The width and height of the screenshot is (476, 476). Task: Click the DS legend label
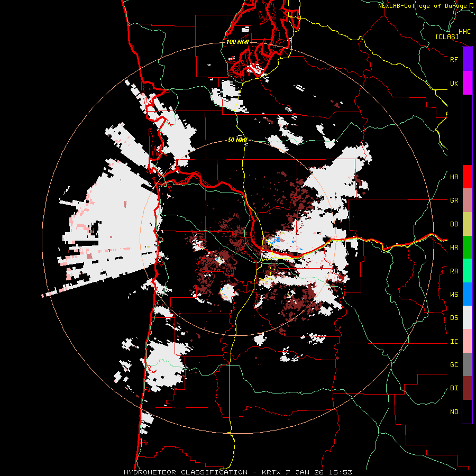(x=454, y=318)
